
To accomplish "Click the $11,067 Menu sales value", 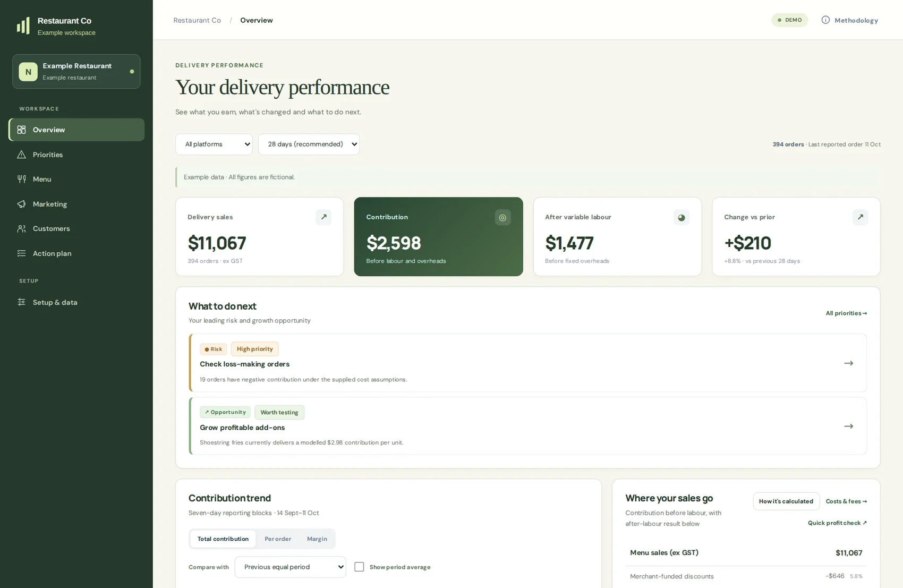I will [x=849, y=553].
